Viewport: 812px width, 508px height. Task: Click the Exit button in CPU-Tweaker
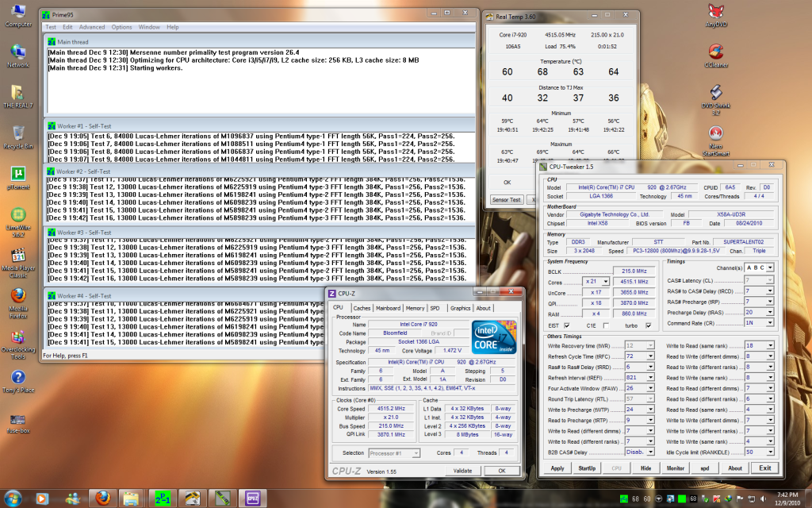tap(765, 468)
